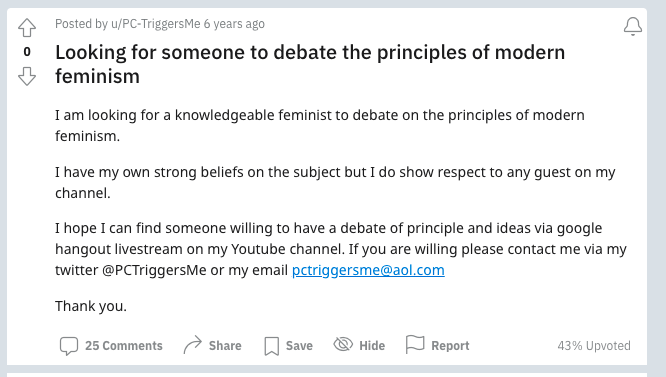Click the vote score showing 0
Viewport: 666px width, 377px height.
[x=27, y=52]
